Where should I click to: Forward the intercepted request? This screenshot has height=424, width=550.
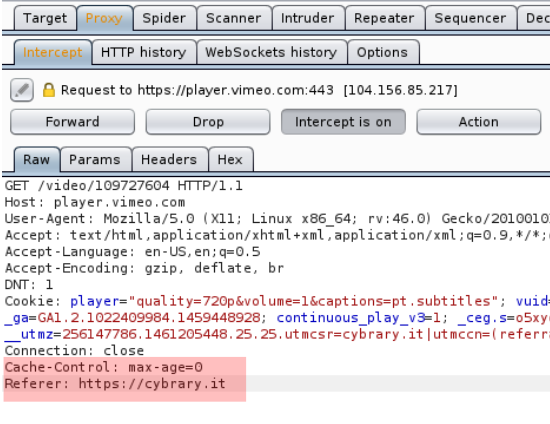click(x=72, y=122)
